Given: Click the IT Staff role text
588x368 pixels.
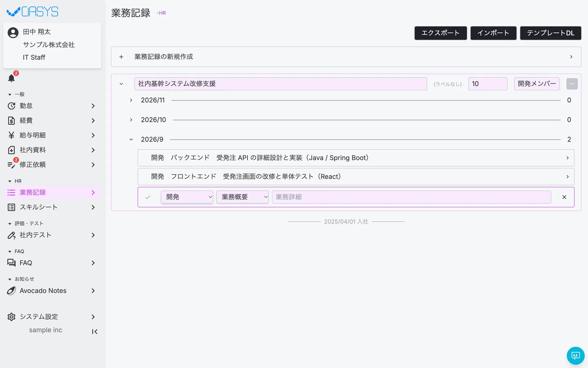Looking at the screenshot, I should coord(34,58).
